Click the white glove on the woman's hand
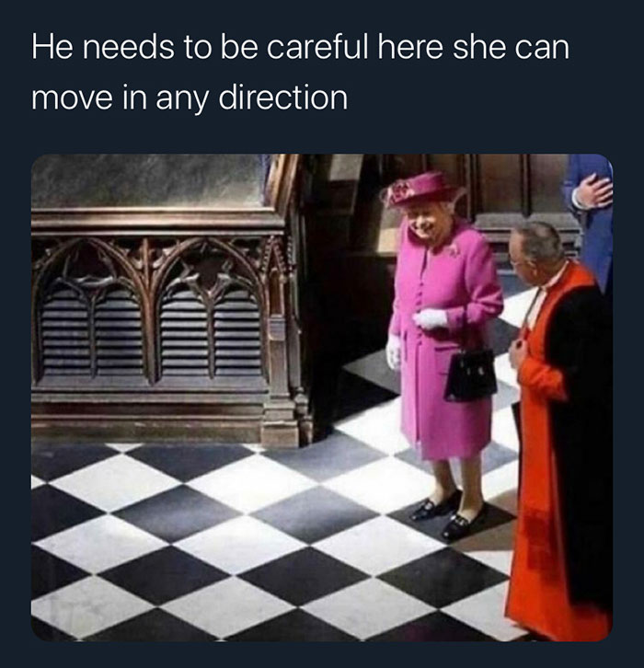 (431, 319)
